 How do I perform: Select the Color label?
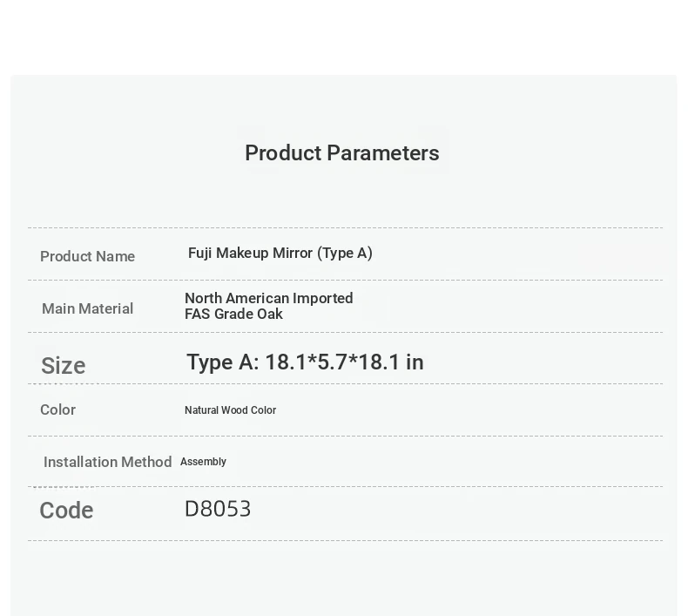57,410
